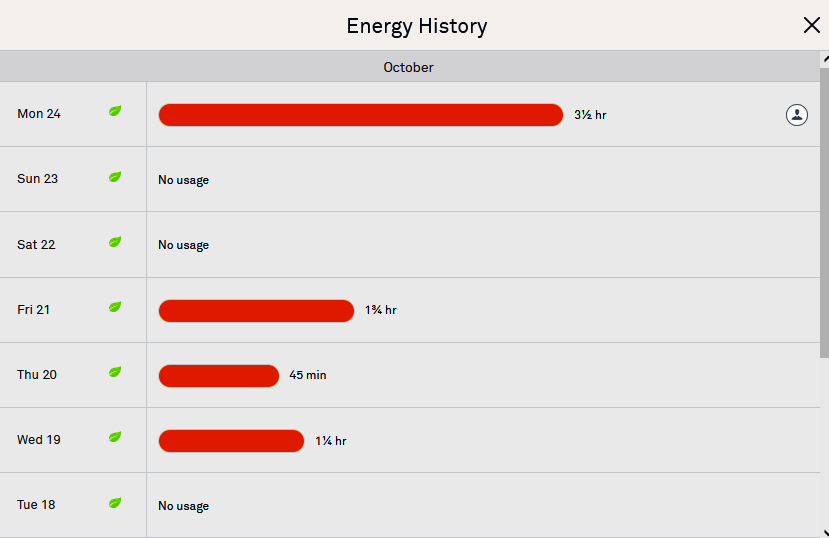Viewport: 829px width, 538px height.
Task: Click the green leaf icon for Fri 21
Action: point(115,307)
